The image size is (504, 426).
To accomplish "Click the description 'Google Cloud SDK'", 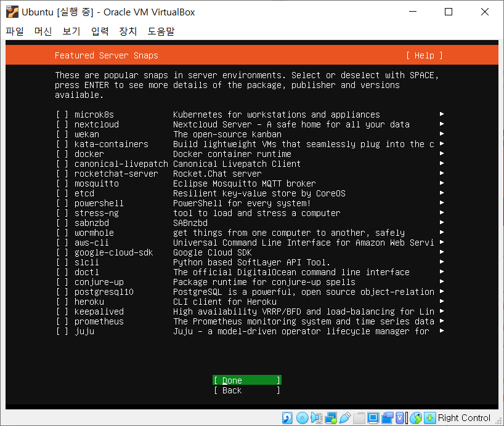I will click(212, 252).
